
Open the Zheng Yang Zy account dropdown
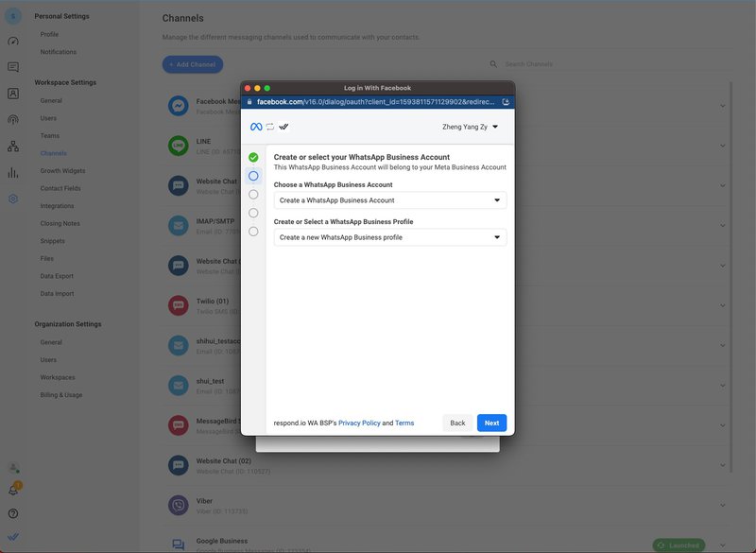[x=470, y=127]
